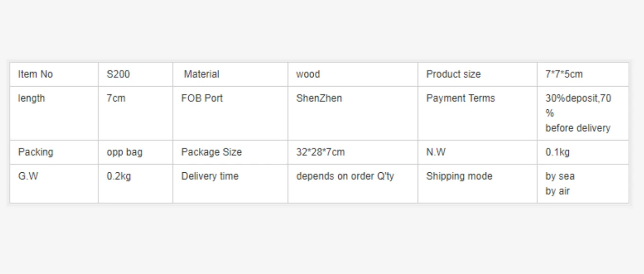The image size is (644, 274).
Task: Click the Product size label
Action: [453, 74]
